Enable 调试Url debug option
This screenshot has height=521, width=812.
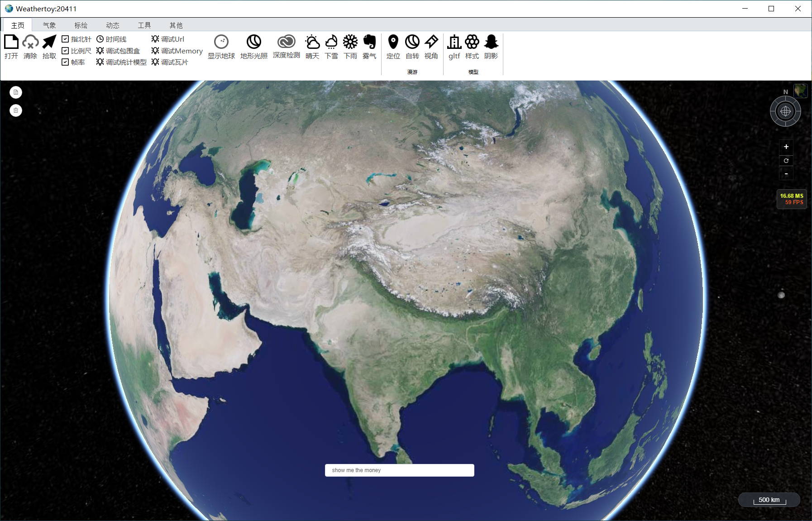tap(168, 39)
